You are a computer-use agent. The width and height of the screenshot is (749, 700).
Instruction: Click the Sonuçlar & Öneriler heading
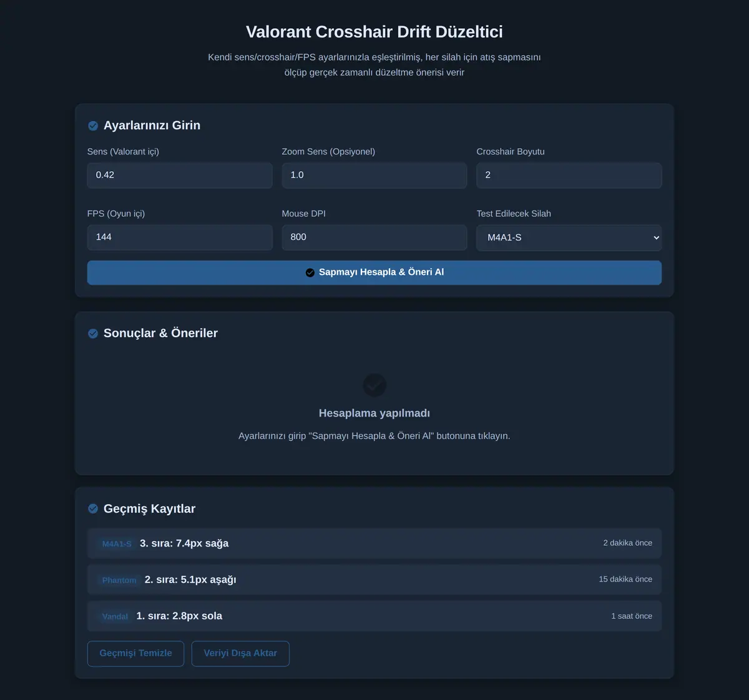click(160, 333)
